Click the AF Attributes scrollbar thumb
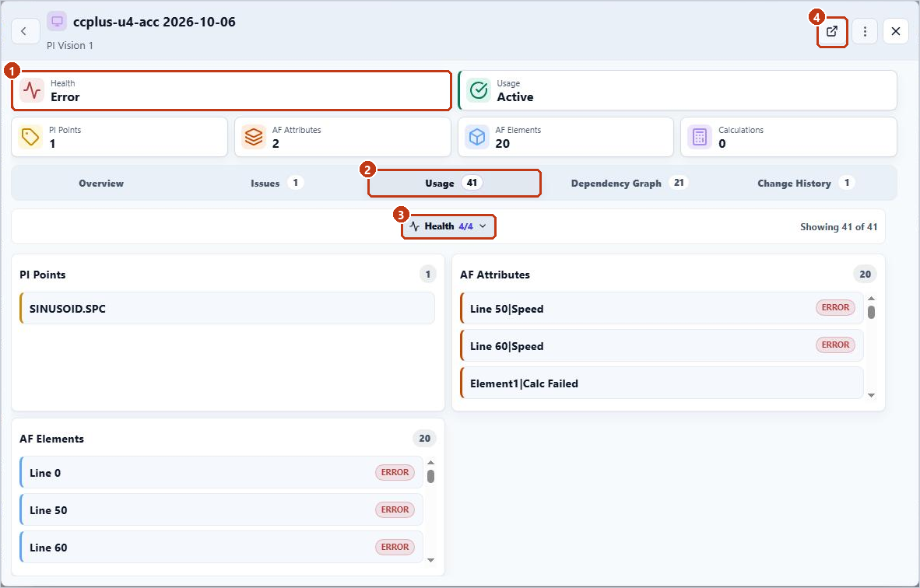Image resolution: width=920 pixels, height=588 pixels. coord(871,312)
